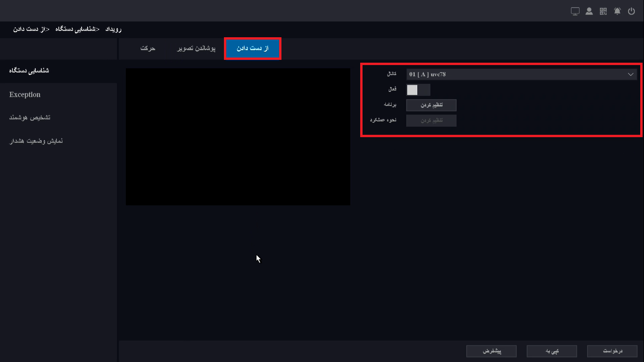Click the برنامه تنظیم کردن button
The height and width of the screenshot is (362, 644).
click(431, 105)
